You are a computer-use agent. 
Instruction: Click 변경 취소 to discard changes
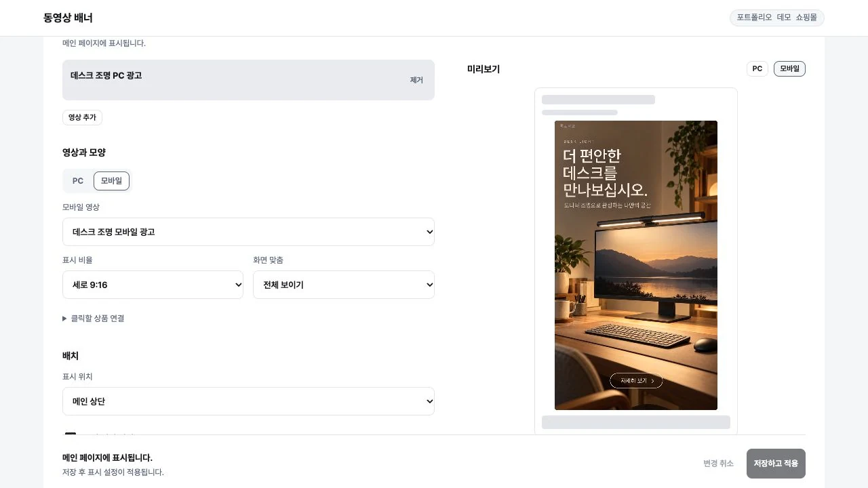(x=718, y=464)
